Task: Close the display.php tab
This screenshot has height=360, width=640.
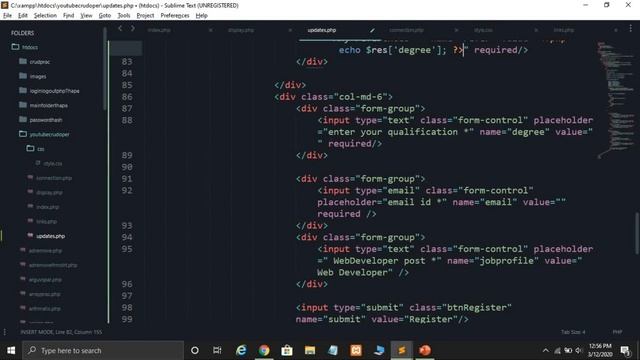Action: 290,30
